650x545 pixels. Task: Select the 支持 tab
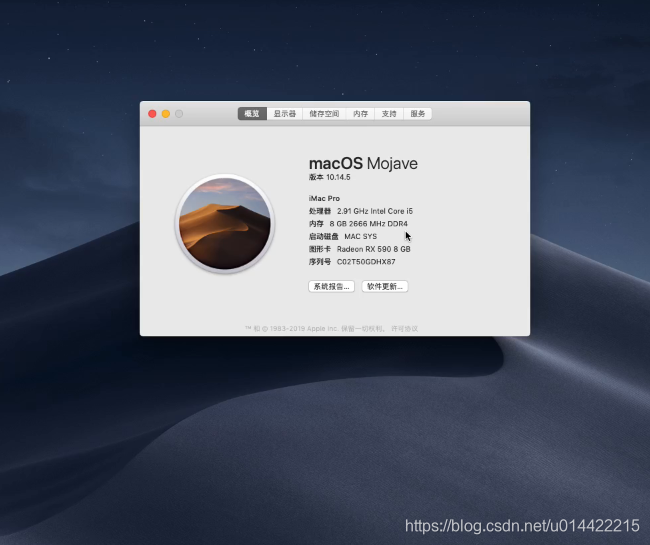pyautogui.click(x=389, y=114)
